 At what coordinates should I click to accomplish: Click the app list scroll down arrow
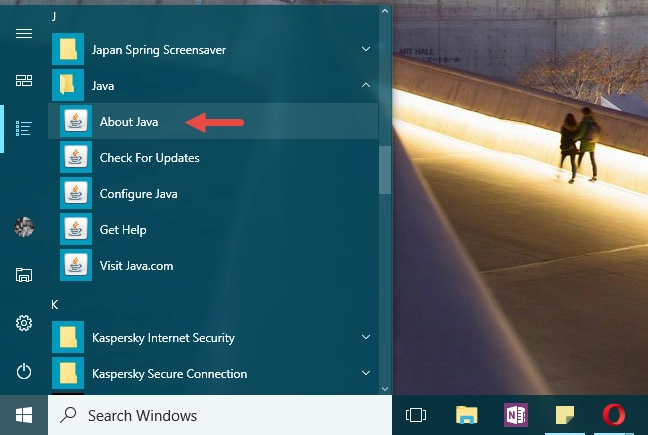pos(385,389)
